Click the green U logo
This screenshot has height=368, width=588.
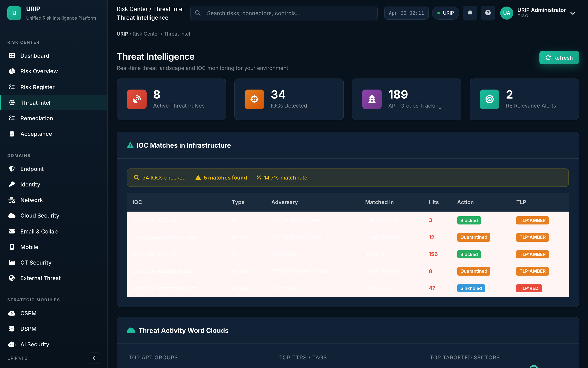tap(14, 13)
